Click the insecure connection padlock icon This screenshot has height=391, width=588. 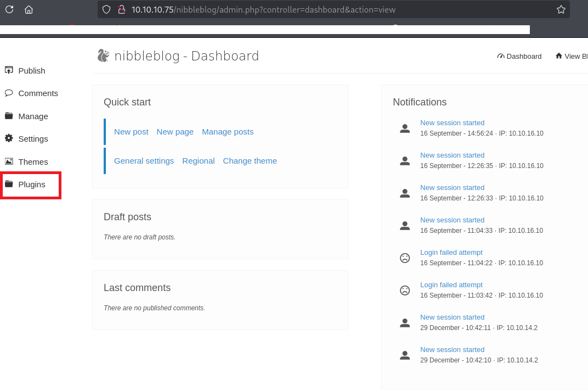[122, 9]
